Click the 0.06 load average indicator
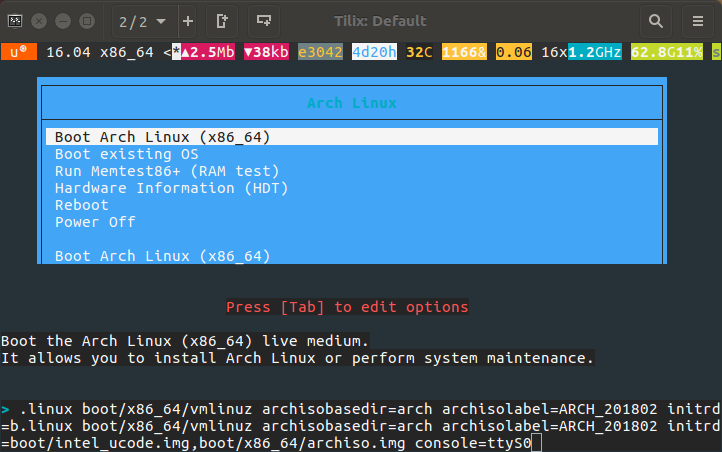 tap(514, 52)
